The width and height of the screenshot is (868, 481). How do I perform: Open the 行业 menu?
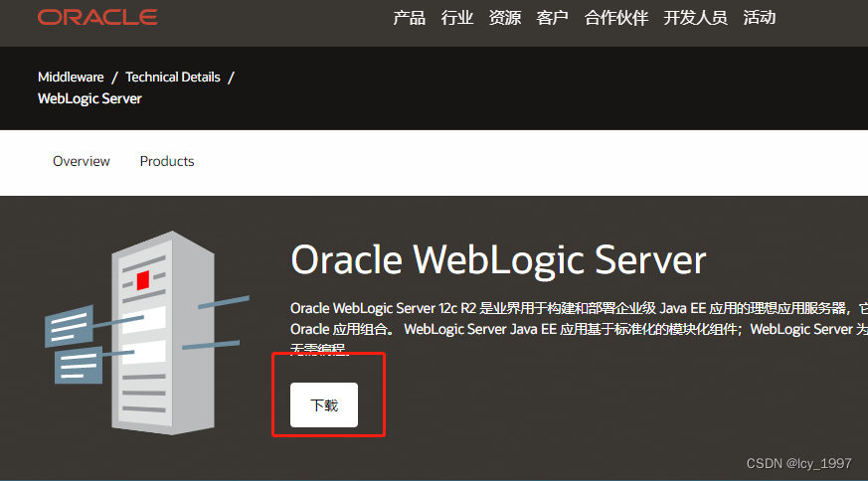click(457, 18)
